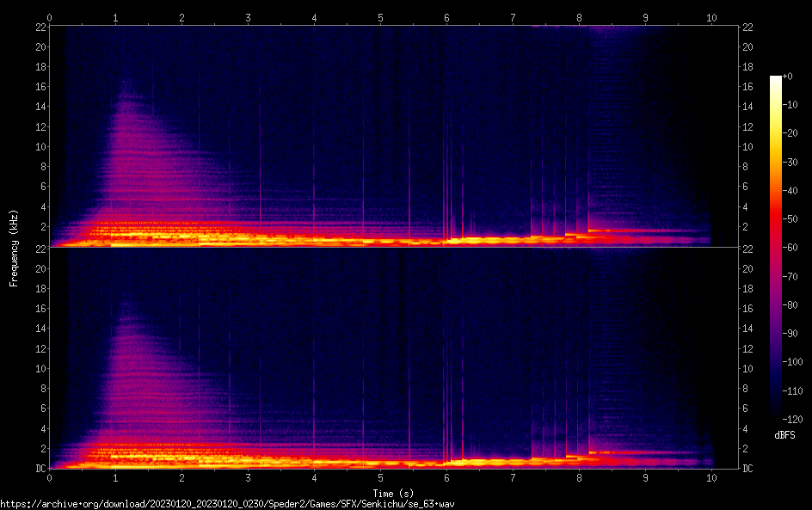
Task: Select the -60 mark on the dBFS color scale
Action: pos(788,249)
